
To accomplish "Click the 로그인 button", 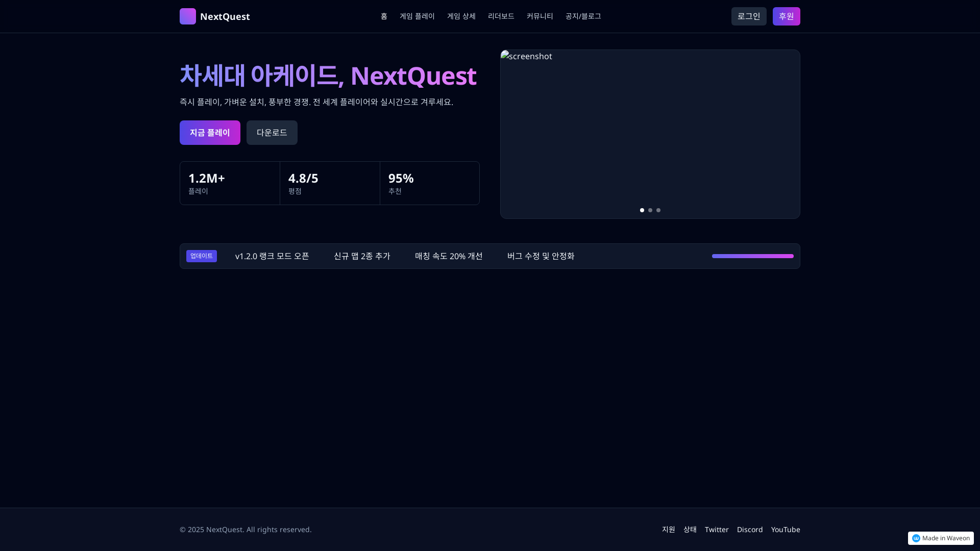I will point(748,16).
